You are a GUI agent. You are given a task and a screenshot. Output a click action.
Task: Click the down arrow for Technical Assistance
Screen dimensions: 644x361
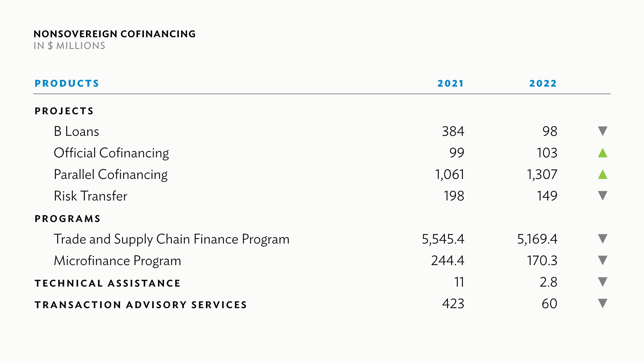click(603, 282)
